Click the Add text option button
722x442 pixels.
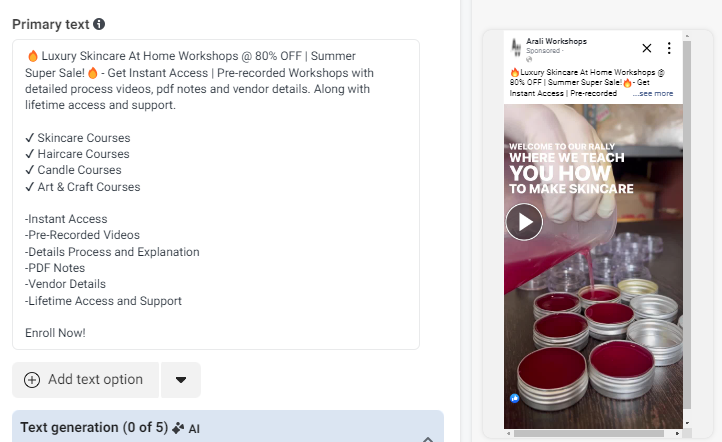(x=86, y=380)
